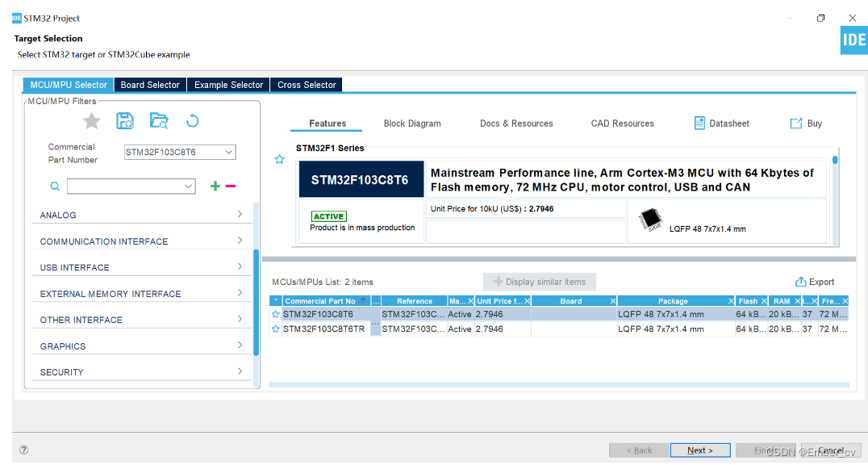Click the ACTIVE status badge
The height and width of the screenshot is (465, 868).
(x=329, y=216)
